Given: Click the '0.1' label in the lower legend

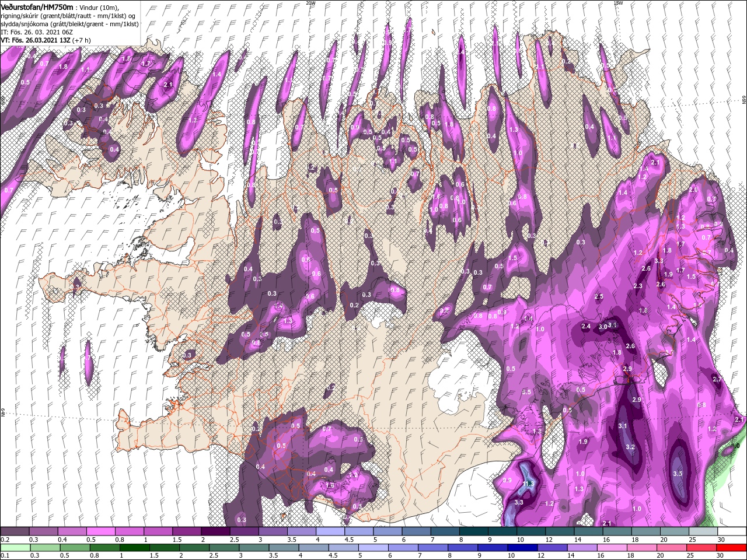Looking at the screenshot, I should 5,556.
